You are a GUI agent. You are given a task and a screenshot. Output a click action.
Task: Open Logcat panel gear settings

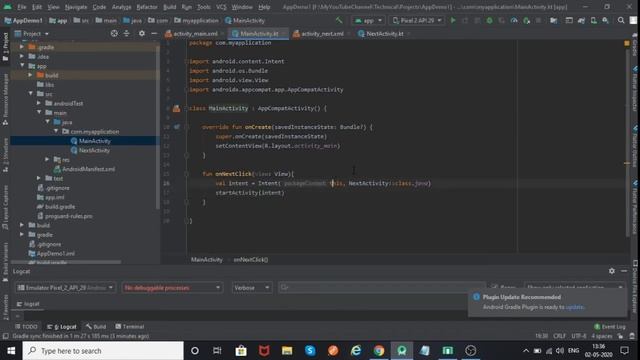(x=611, y=271)
